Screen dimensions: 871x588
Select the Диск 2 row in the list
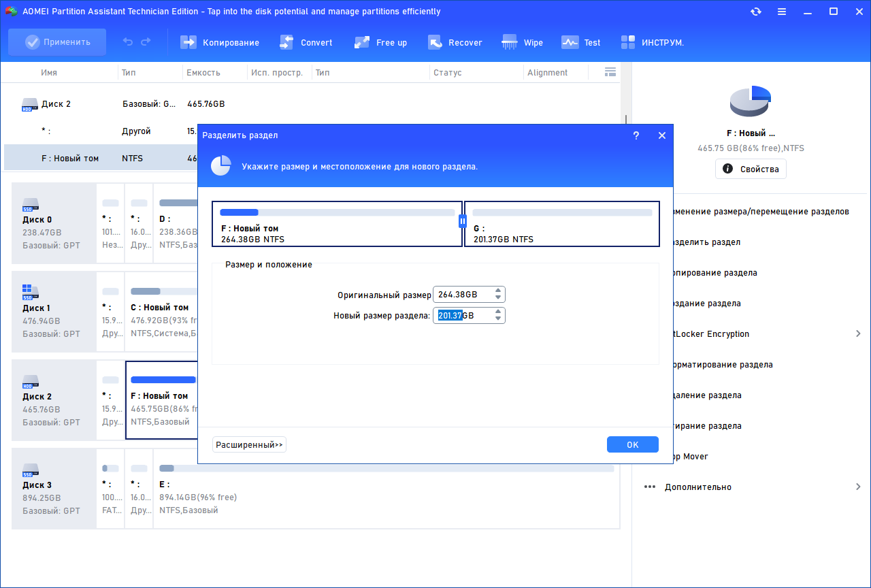pyautogui.click(x=312, y=104)
